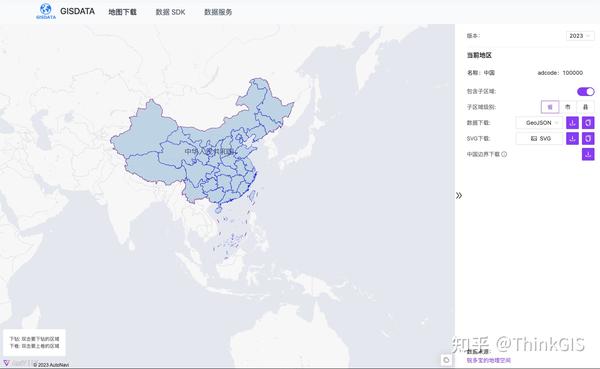Toggle the 包含子区域 switch
The height and width of the screenshot is (369, 600).
point(585,91)
